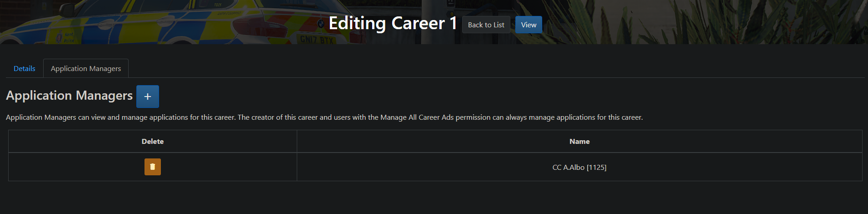Click the GN17 BTX license plate
Screen dimensions: 868x214
317,40
